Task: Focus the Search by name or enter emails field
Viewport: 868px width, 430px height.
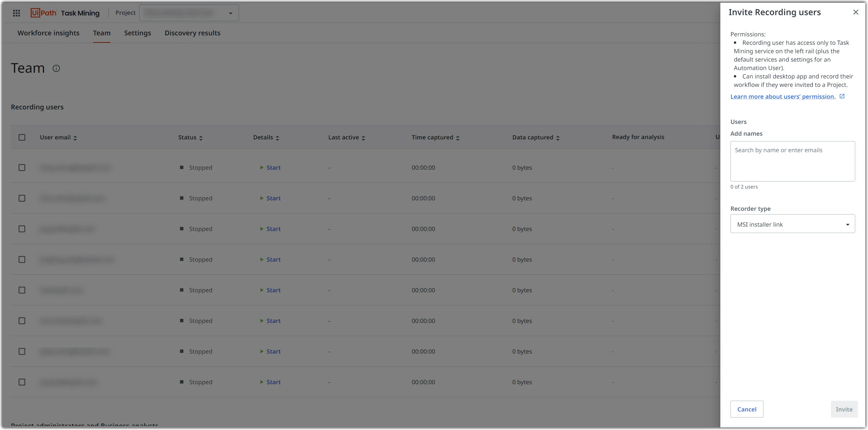Action: 792,161
